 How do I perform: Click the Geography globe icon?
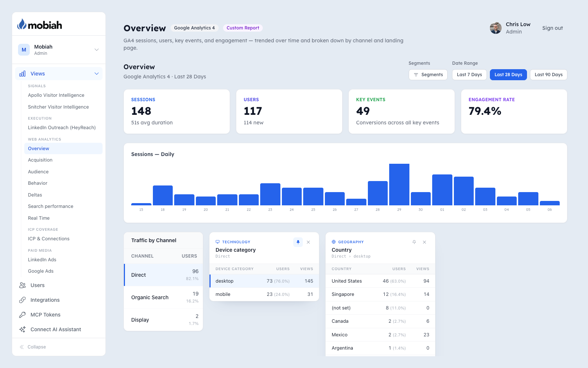click(334, 242)
